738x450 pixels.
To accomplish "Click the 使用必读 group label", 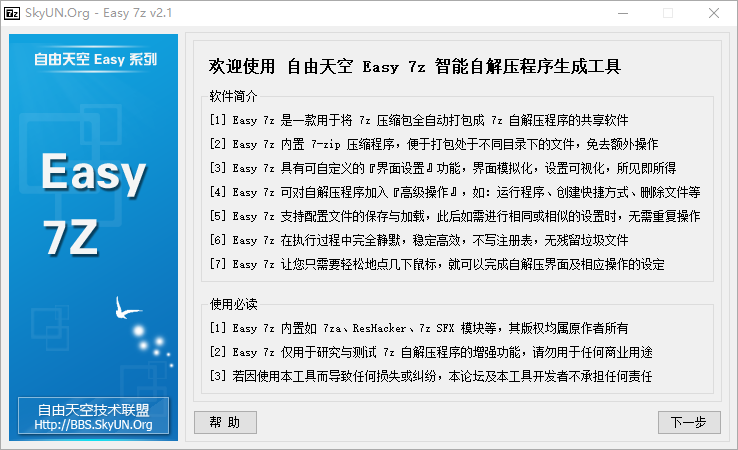I will pyautogui.click(x=233, y=303).
